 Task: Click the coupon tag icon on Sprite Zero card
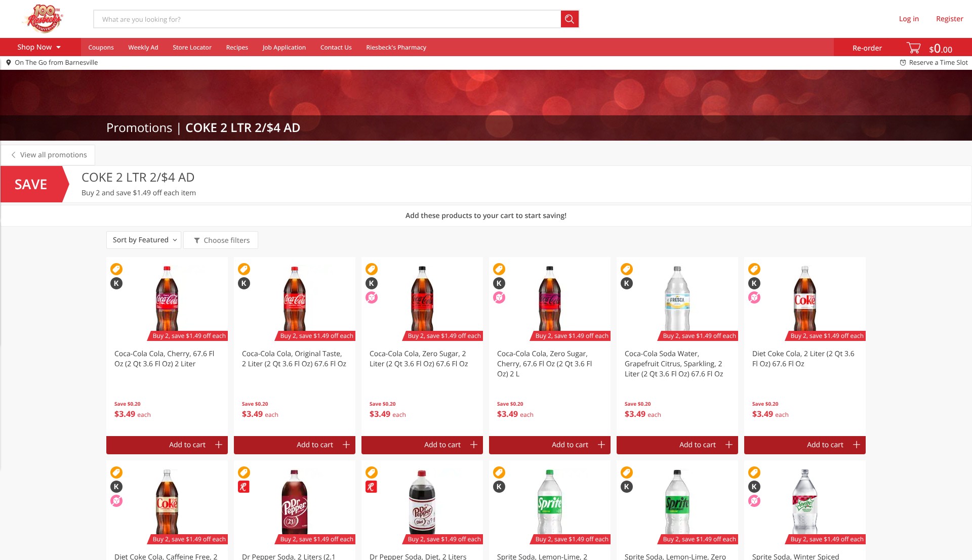627,472
